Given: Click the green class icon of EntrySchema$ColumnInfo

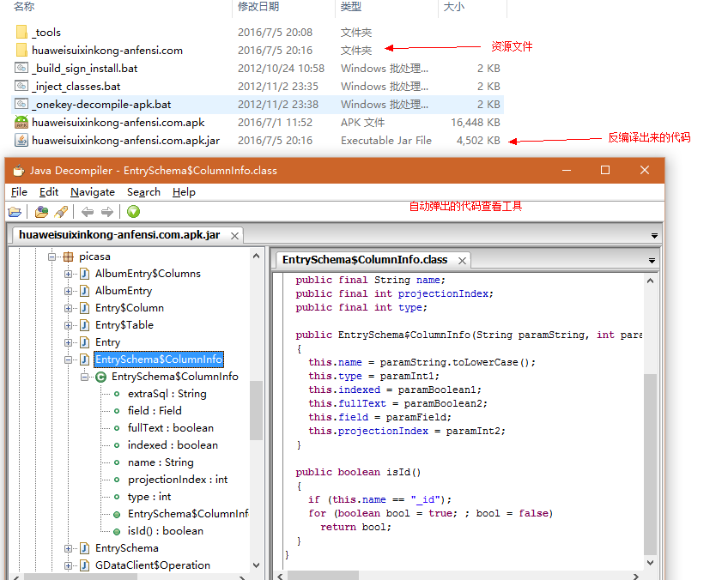Looking at the screenshot, I should (100, 377).
